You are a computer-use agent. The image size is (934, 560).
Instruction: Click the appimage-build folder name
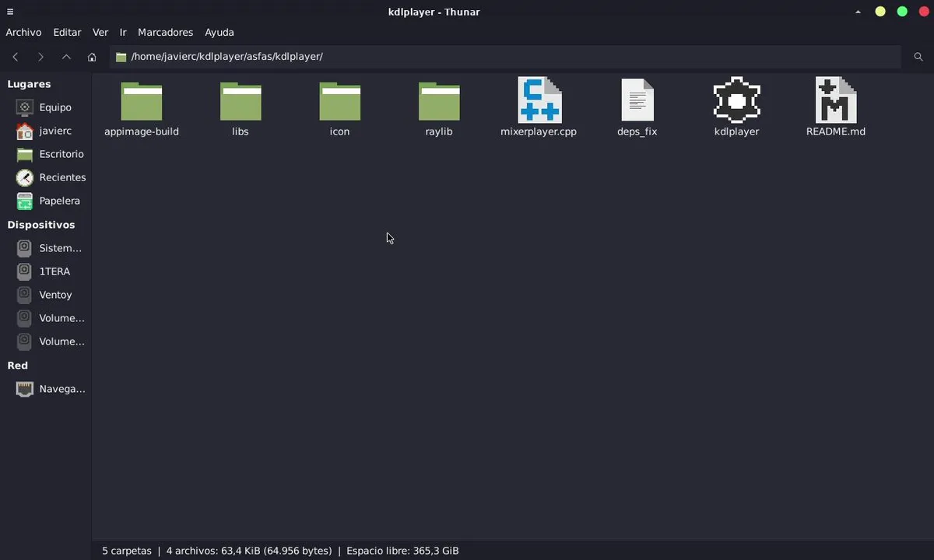[142, 131]
